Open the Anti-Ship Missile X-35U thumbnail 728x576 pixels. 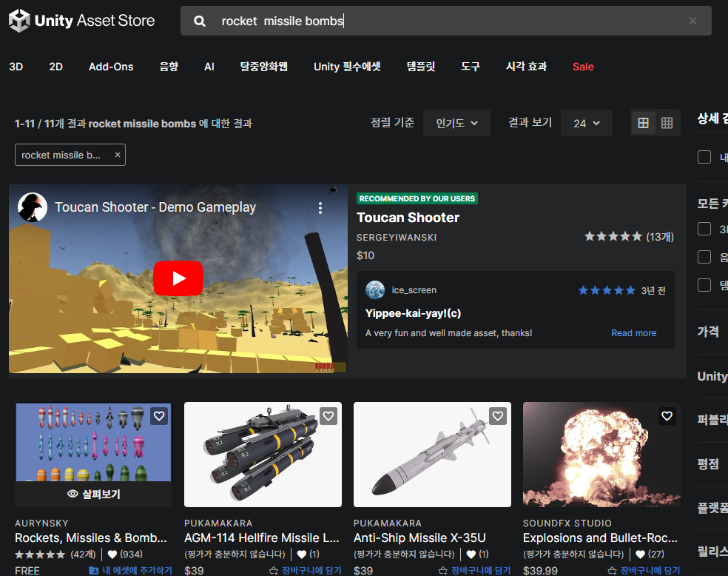click(432, 455)
